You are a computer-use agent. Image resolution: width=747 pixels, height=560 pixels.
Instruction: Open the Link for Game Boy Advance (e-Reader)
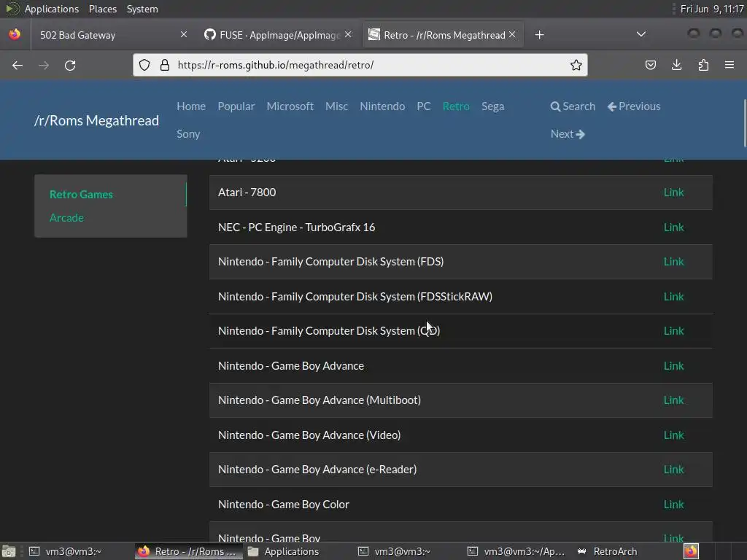point(673,469)
